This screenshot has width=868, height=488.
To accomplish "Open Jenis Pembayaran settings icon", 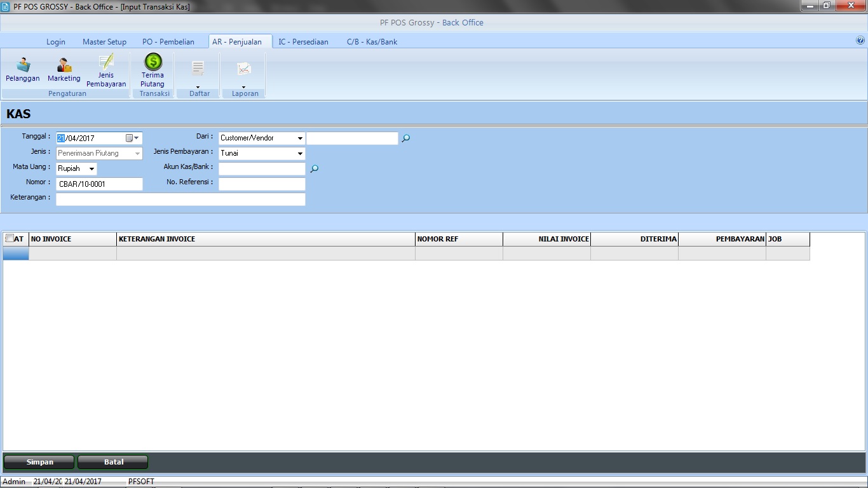I will click(x=106, y=62).
